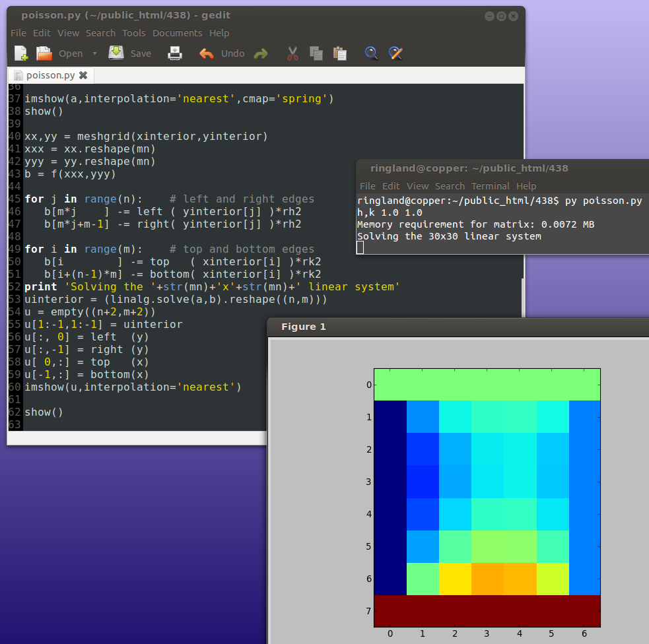Click the Open file folder icon
Viewport: 649px width, 644px height.
coord(44,53)
